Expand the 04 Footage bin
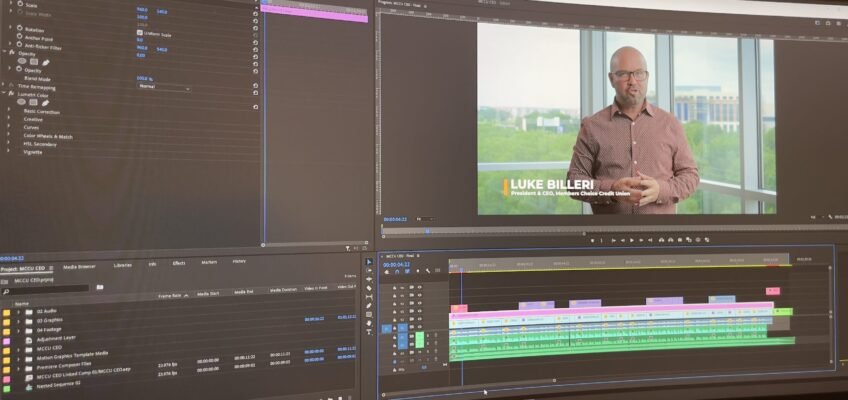 (17, 330)
